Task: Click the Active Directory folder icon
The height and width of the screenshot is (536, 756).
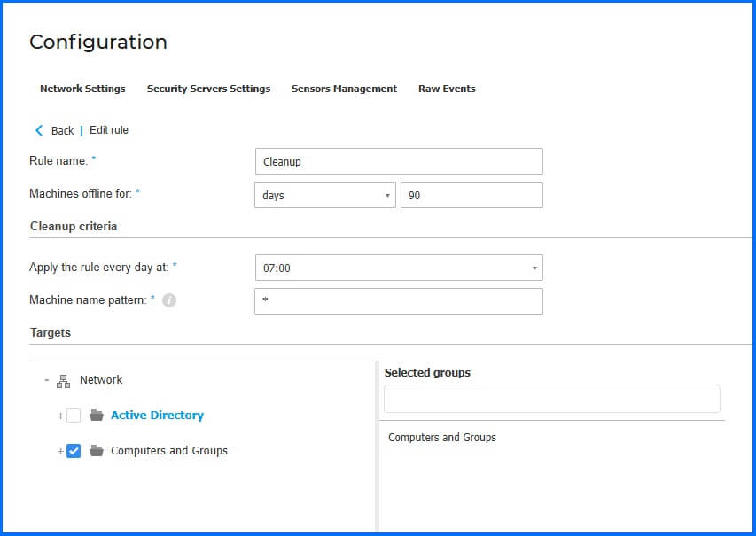Action: 97,416
